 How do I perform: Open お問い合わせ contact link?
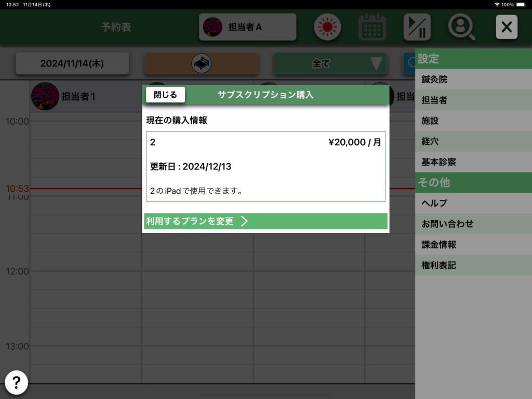pos(473,224)
